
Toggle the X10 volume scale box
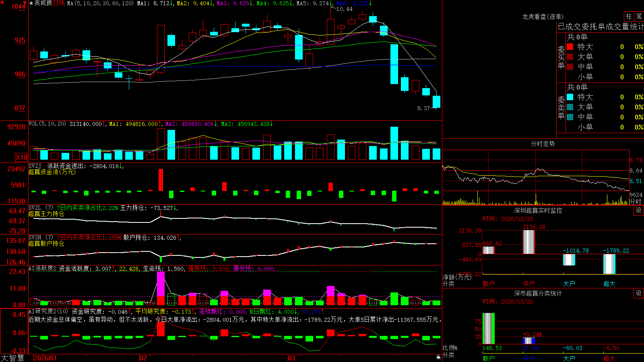(x=21, y=157)
